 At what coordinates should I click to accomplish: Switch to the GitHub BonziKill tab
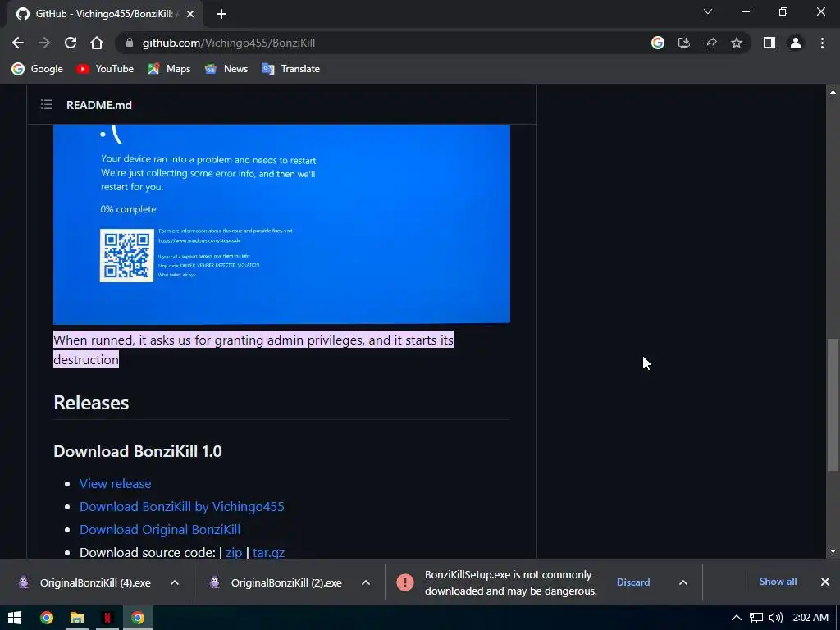point(105,14)
